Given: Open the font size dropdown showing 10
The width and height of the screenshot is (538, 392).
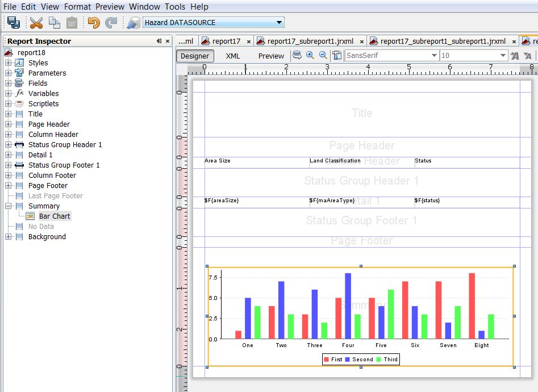Looking at the screenshot, I should point(502,56).
